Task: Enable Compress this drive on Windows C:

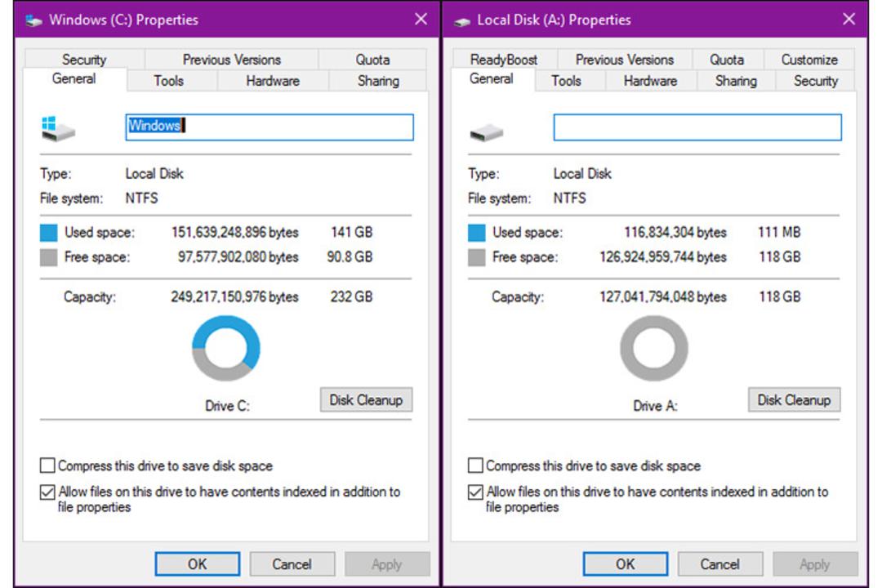Action: point(47,465)
